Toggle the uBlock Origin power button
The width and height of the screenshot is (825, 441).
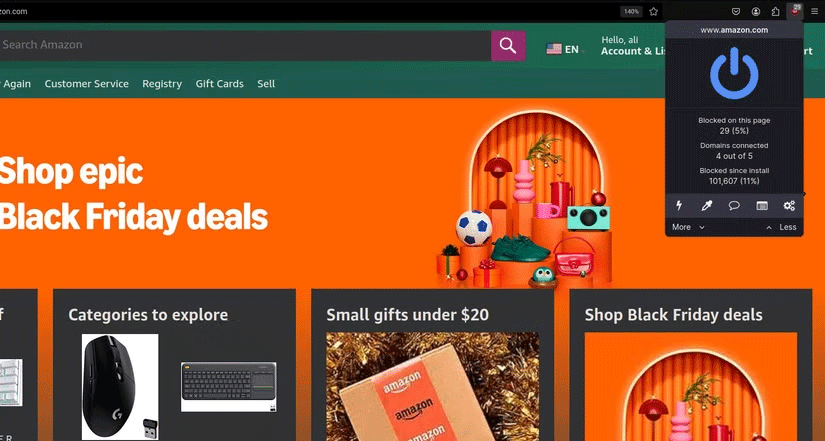734,73
